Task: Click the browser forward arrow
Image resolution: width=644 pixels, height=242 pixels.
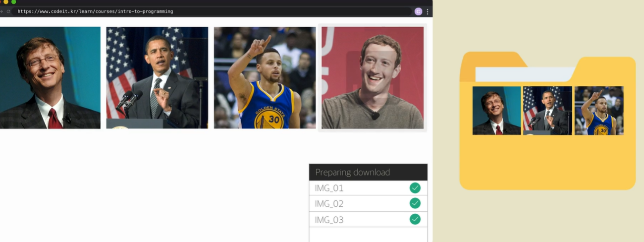Action: point(2,11)
